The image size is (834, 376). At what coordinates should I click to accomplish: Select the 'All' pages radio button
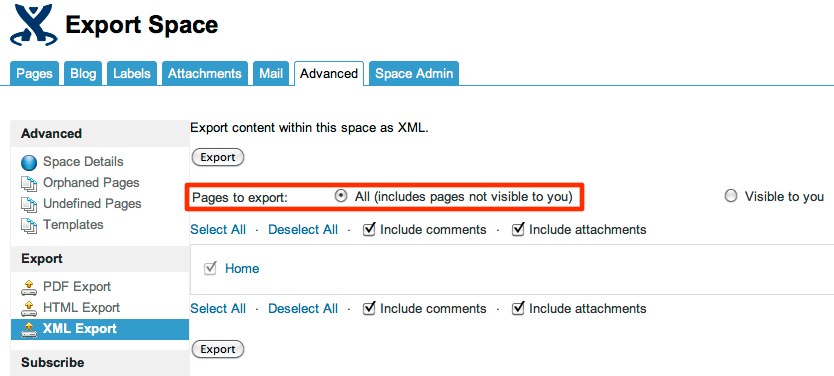(340, 196)
